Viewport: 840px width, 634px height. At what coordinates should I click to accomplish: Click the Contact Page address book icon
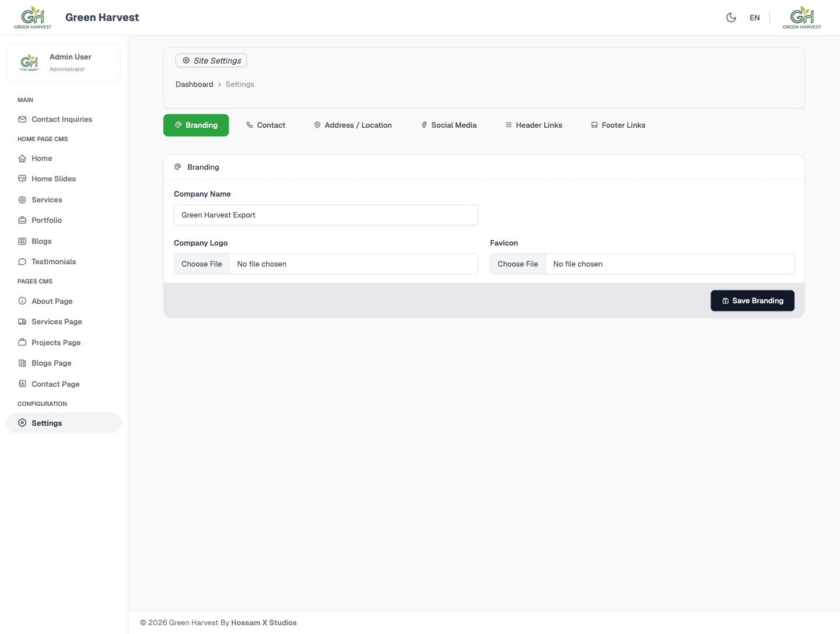pos(22,384)
